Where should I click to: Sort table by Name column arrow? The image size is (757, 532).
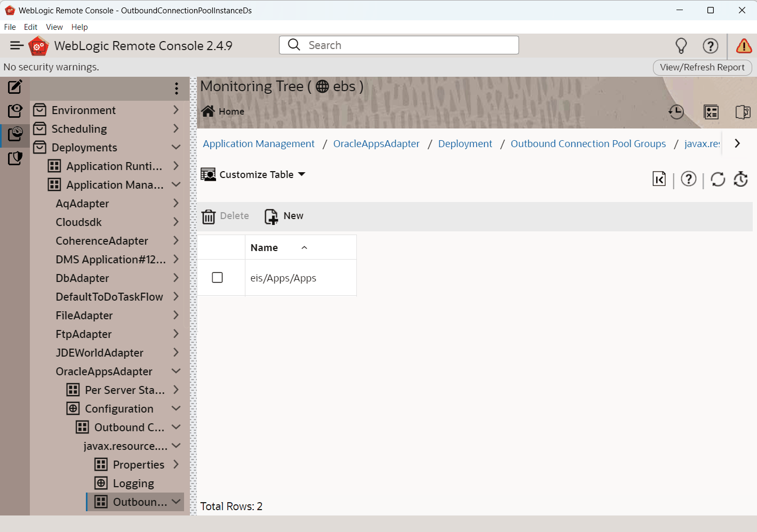[305, 247]
